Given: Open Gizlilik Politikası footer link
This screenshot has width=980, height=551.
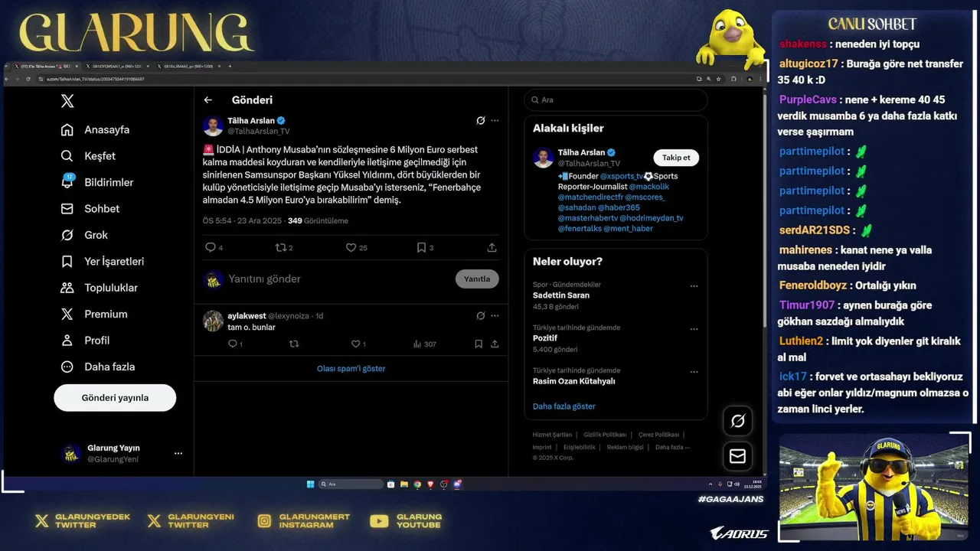Looking at the screenshot, I should click(x=605, y=435).
